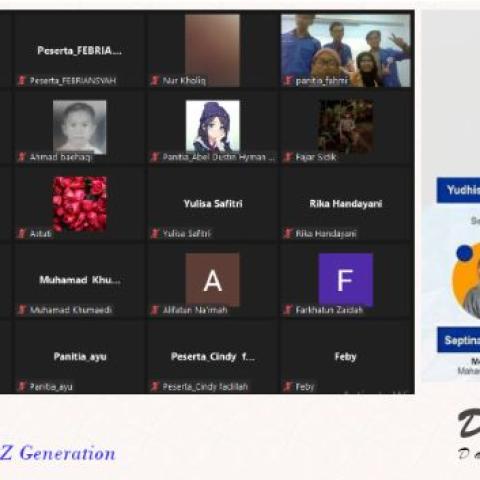480x480 pixels.
Task: Click the small Yulisa Safitri bottom label
Action: pos(187,234)
